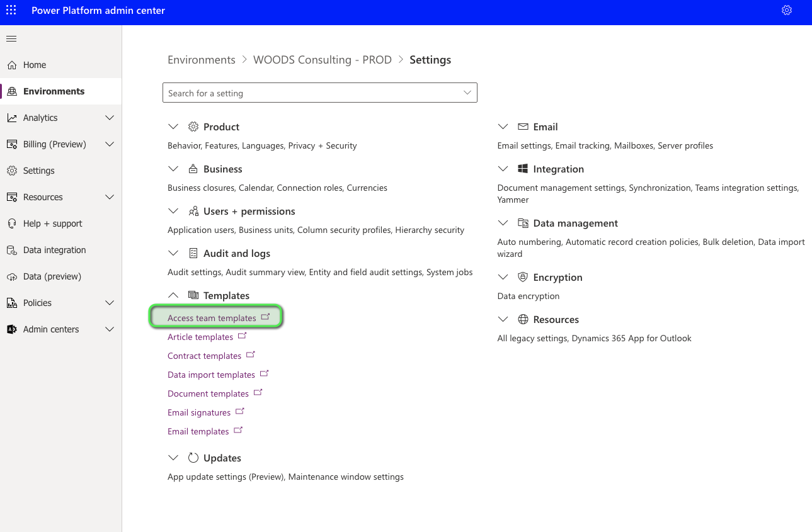This screenshot has width=812, height=532.
Task: Click the Home icon in the sidebar
Action: click(11, 65)
